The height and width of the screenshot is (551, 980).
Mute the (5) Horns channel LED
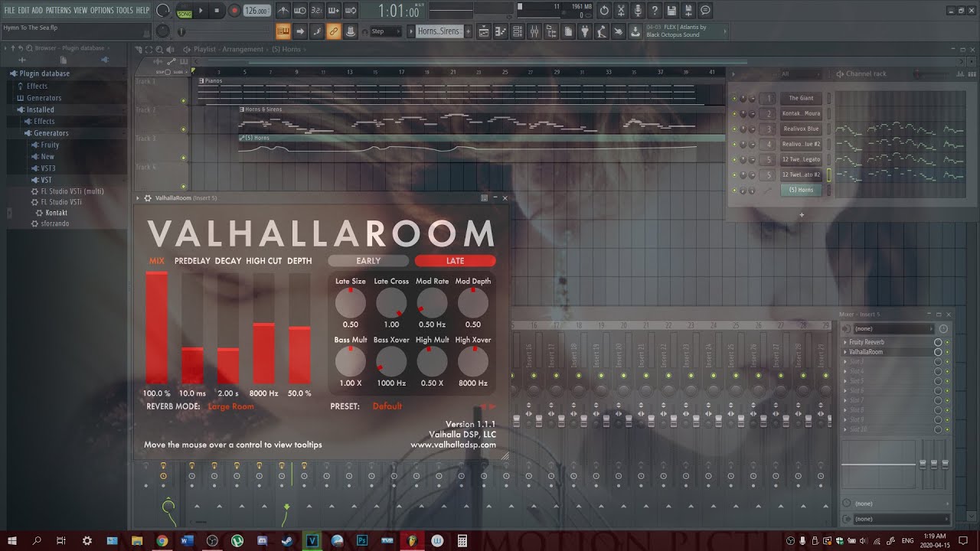pos(734,190)
